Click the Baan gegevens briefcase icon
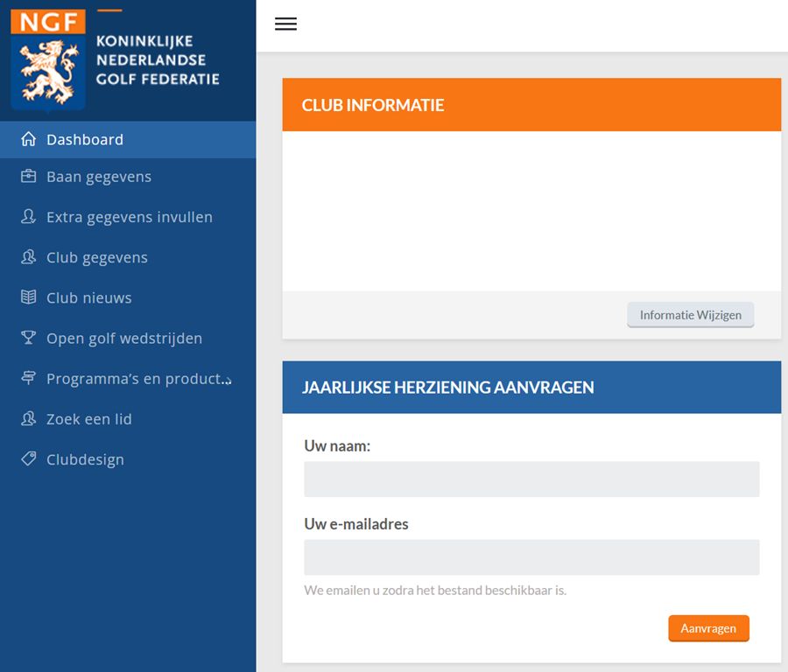Viewport: 788px width, 672px height. (29, 176)
